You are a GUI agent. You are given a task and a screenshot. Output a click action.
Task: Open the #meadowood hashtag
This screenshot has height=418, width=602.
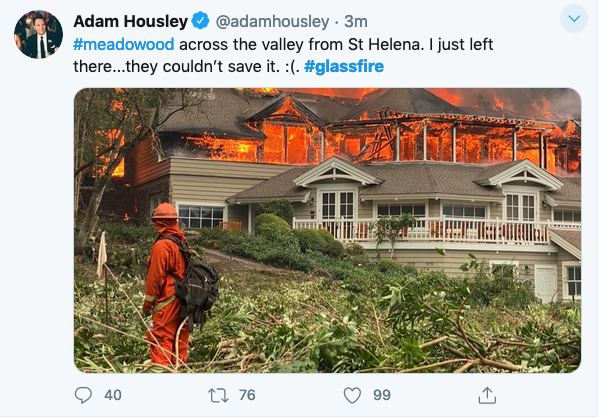point(124,45)
